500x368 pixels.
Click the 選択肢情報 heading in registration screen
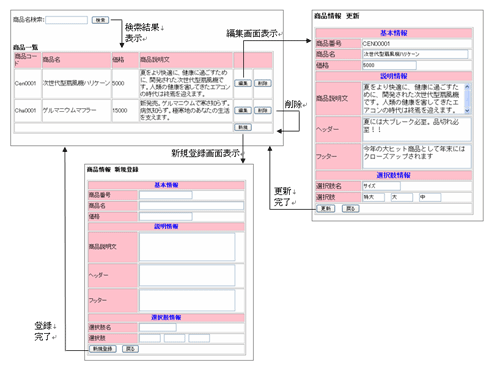coord(166,317)
